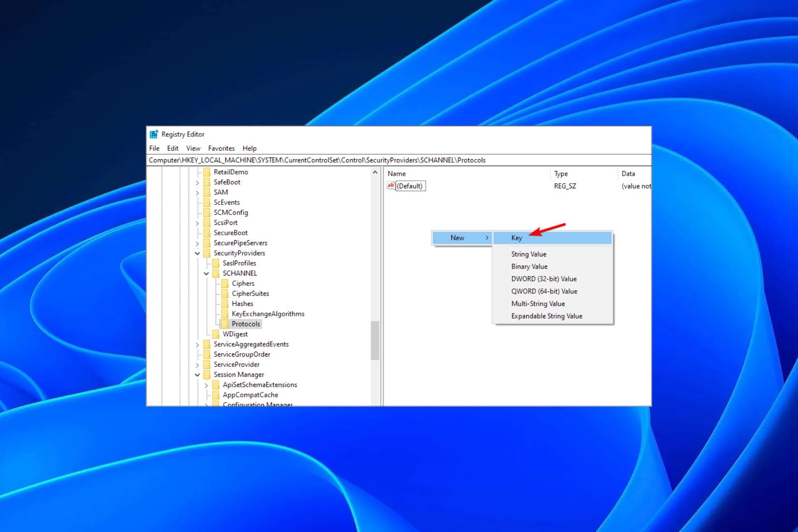Viewport: 798px width, 532px height.
Task: Click the string value icon beside (Default)
Action: 391,186
